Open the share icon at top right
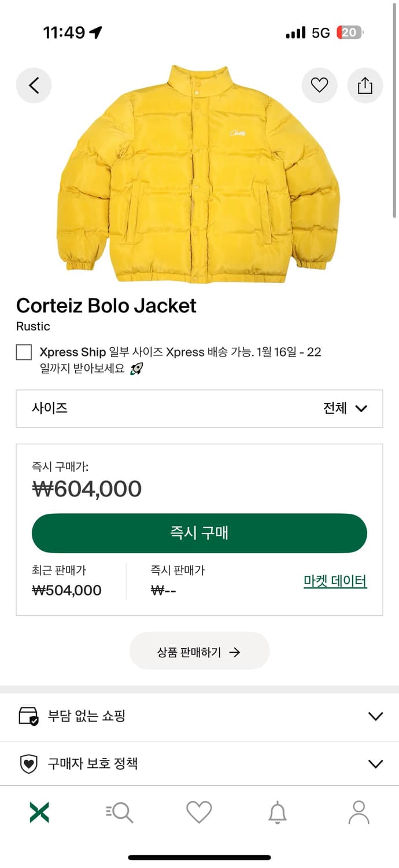This screenshot has height=868, width=399. click(x=365, y=85)
